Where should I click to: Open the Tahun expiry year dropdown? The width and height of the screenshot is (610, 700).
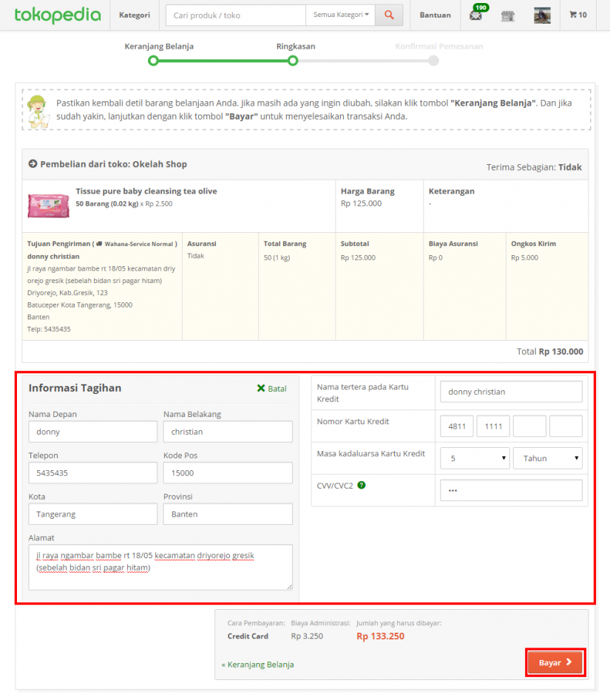(547, 458)
